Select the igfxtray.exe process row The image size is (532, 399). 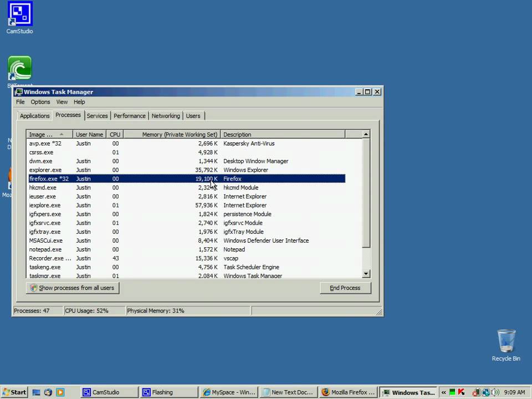(x=186, y=232)
